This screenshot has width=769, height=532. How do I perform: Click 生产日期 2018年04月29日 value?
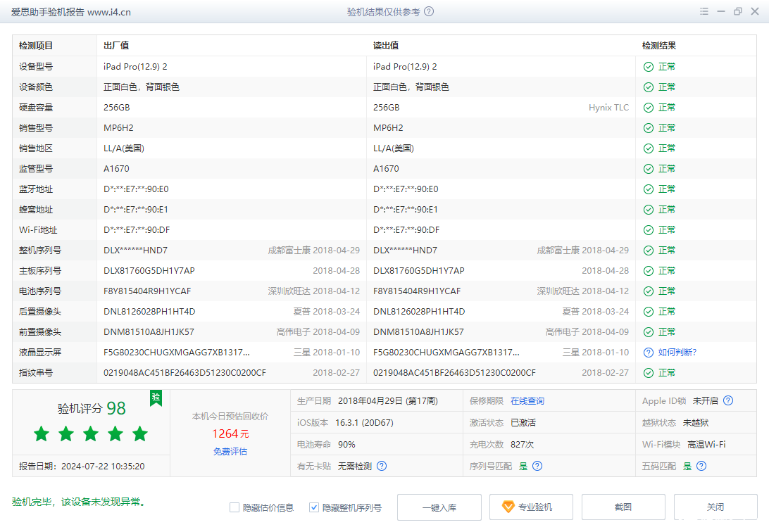pos(387,400)
